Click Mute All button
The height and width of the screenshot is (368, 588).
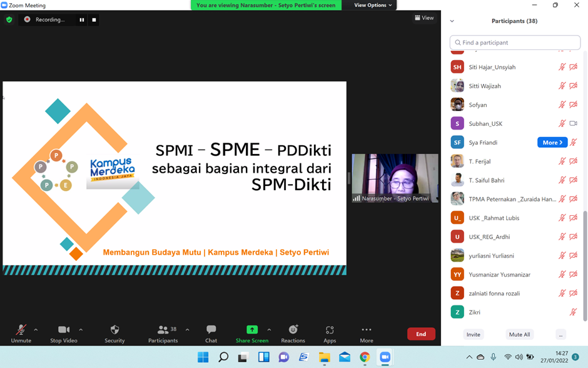click(x=519, y=334)
